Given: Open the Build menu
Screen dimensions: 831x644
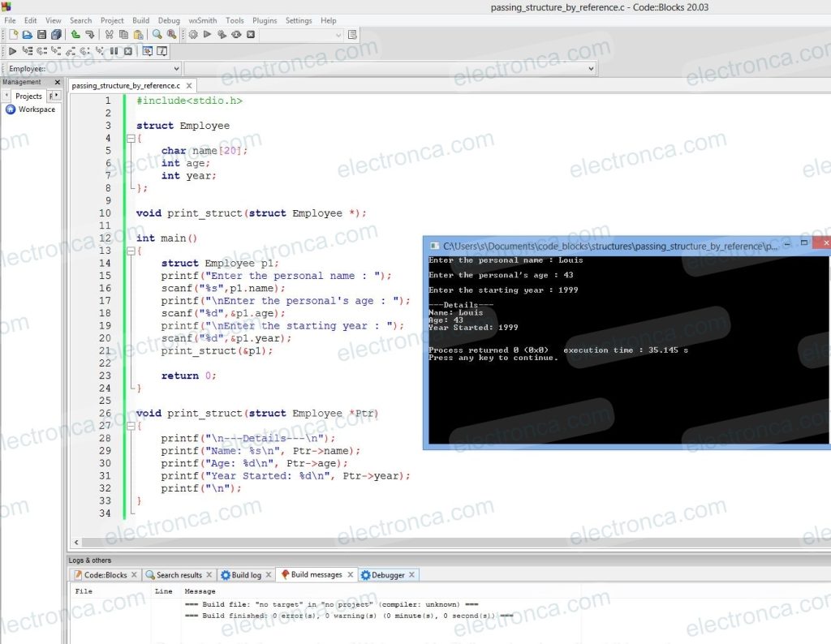Looking at the screenshot, I should [140, 20].
